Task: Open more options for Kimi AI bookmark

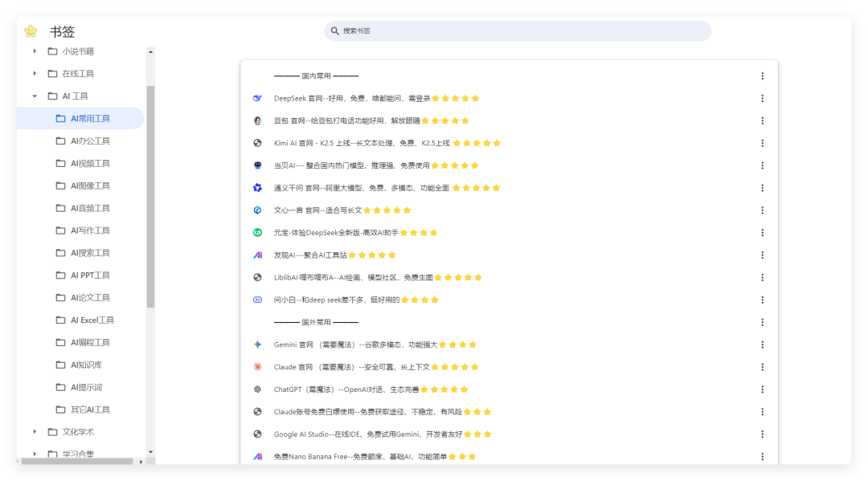Action: click(762, 143)
